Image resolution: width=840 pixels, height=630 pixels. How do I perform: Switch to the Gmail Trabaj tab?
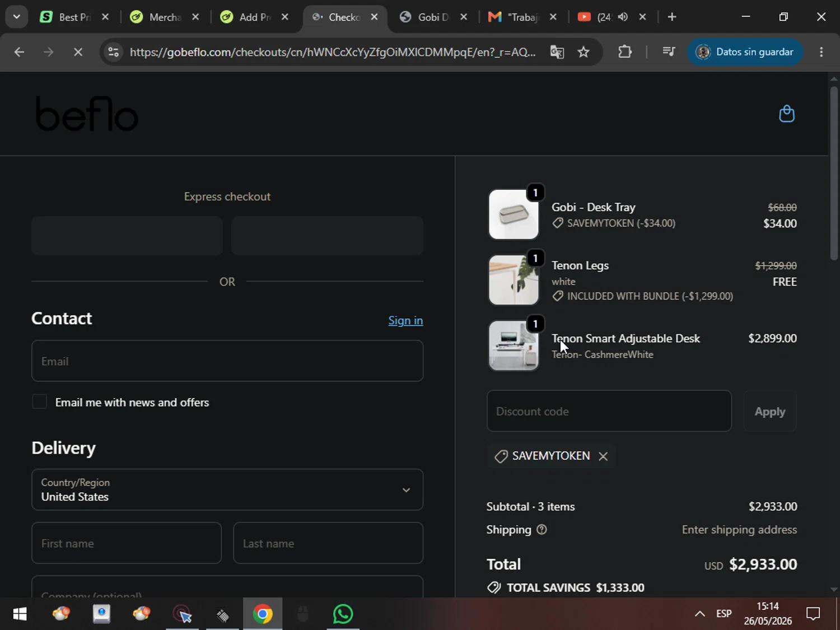522,17
